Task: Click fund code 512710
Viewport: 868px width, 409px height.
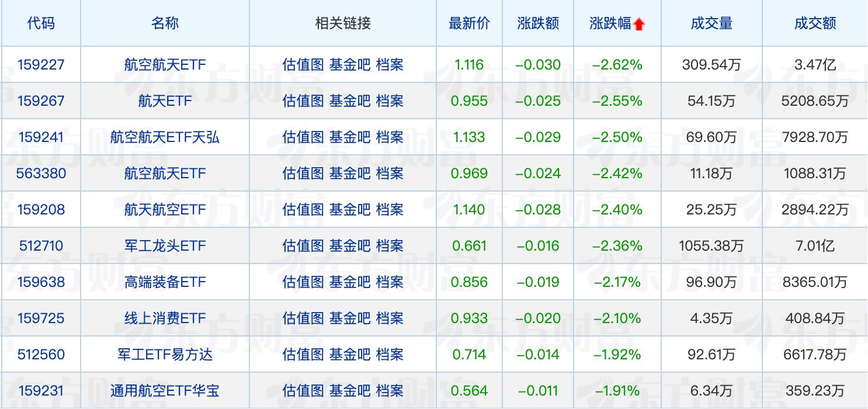Action: point(41,246)
